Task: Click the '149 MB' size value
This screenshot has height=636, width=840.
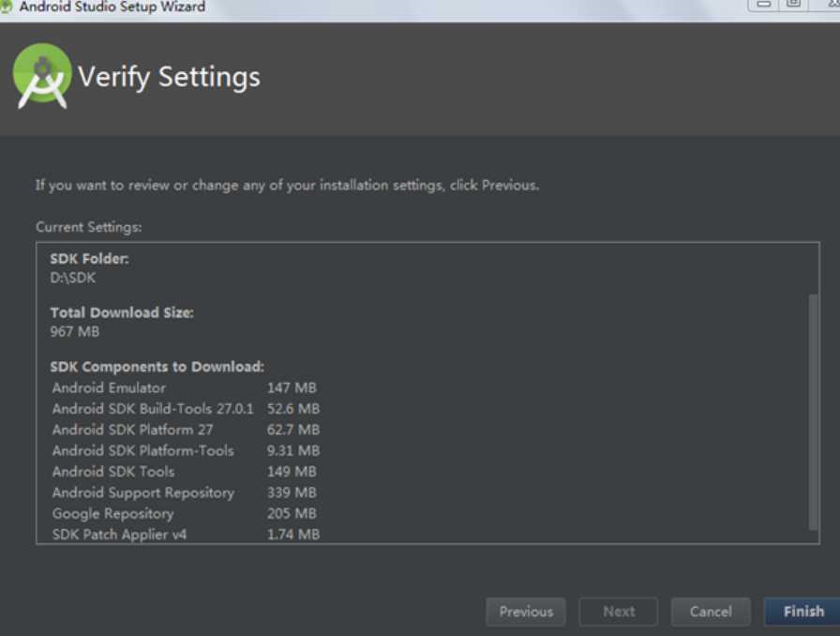Action: (292, 471)
